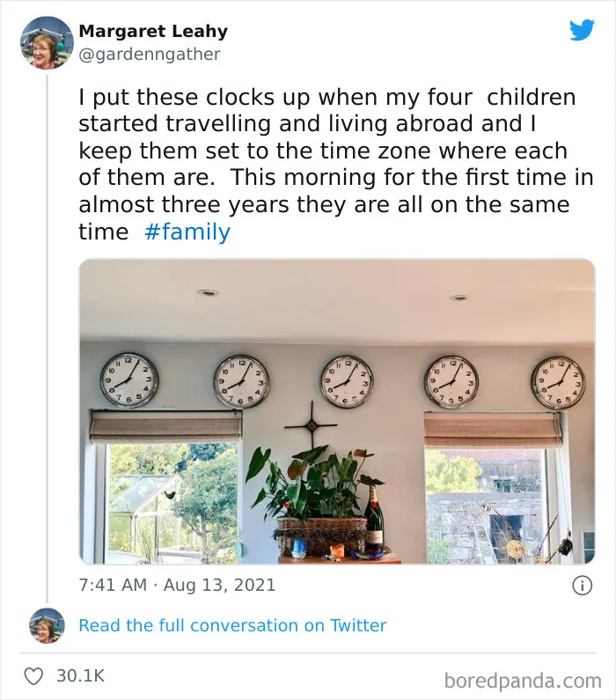Click the 30.1K likes count

point(80,675)
